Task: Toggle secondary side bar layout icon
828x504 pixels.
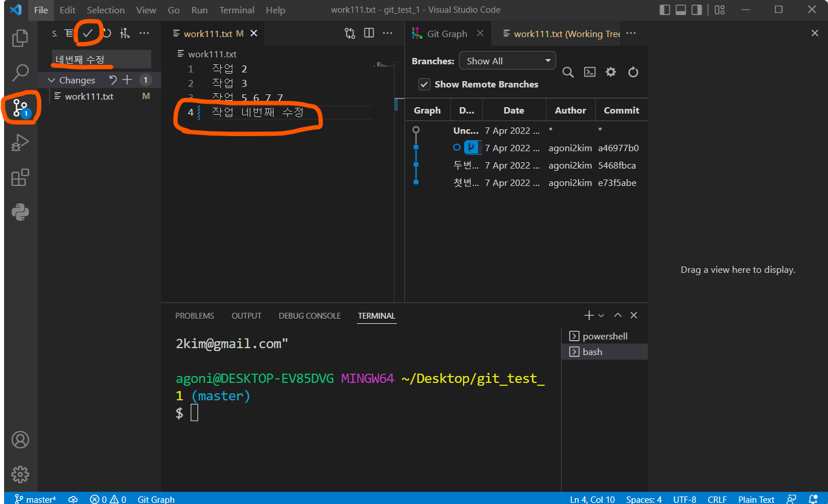Action: [x=696, y=10]
